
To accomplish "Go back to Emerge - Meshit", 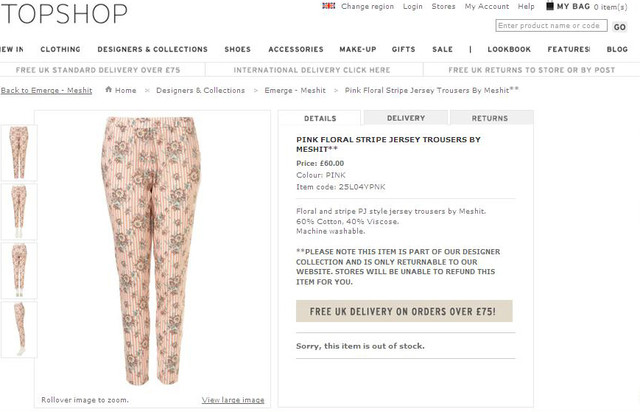I will (x=46, y=90).
